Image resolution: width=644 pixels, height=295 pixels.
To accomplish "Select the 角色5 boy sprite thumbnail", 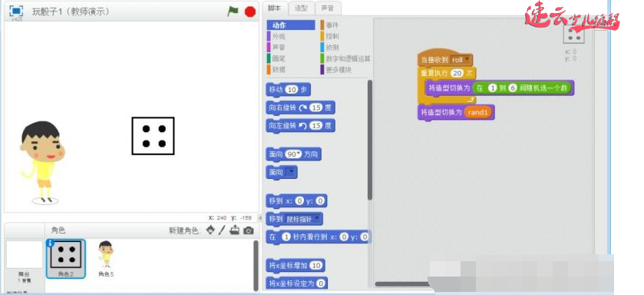I will [x=106, y=258].
